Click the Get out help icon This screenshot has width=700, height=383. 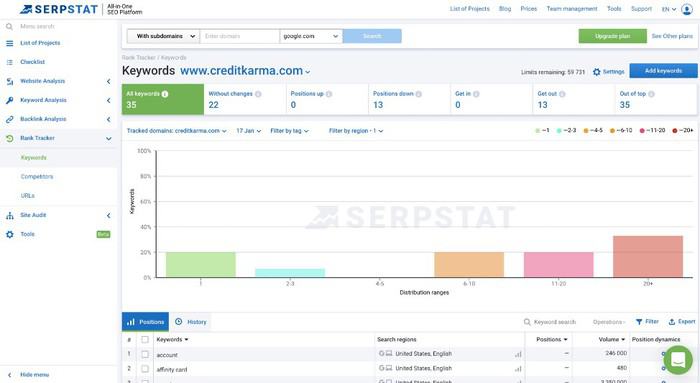coord(562,94)
